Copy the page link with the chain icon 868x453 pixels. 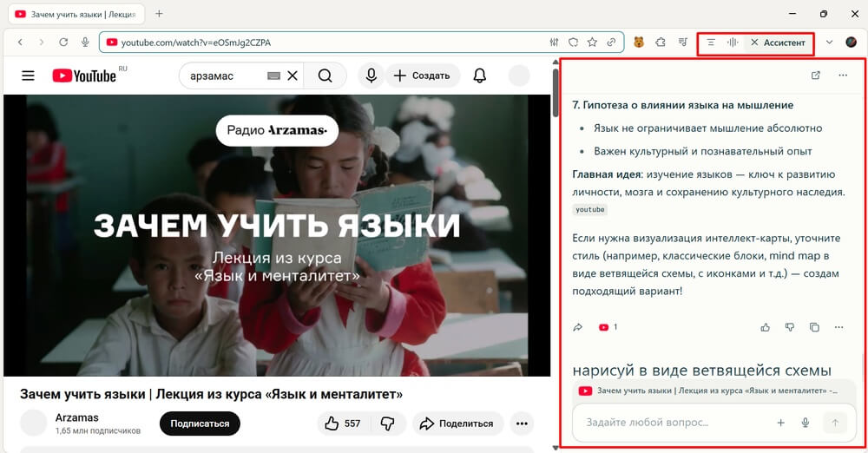coord(611,42)
